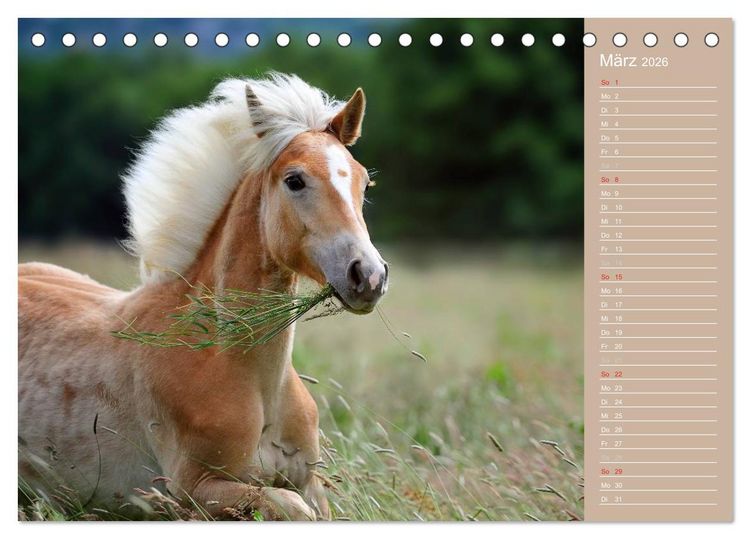Select the Do 26 date line

[x=658, y=429]
